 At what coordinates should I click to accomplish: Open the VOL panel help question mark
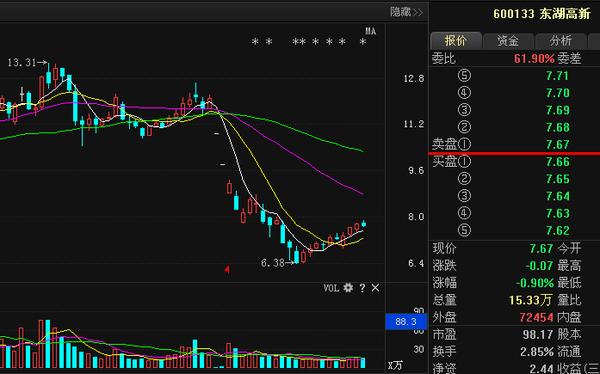pyautogui.click(x=362, y=288)
